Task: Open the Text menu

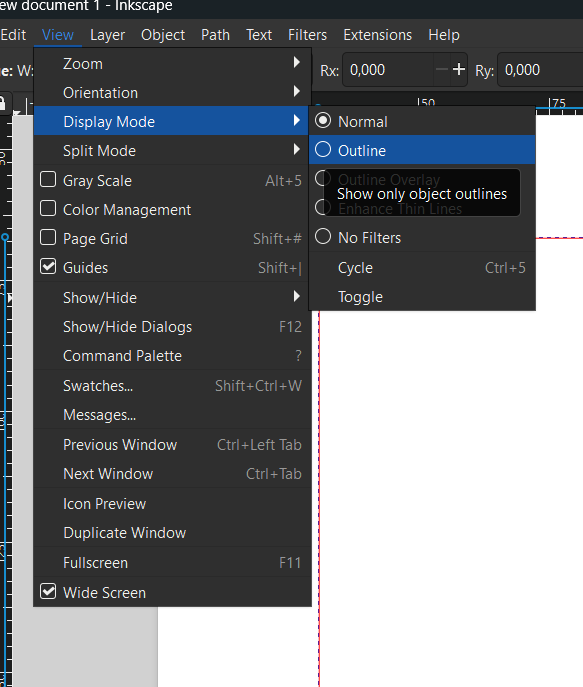Action: pos(259,35)
